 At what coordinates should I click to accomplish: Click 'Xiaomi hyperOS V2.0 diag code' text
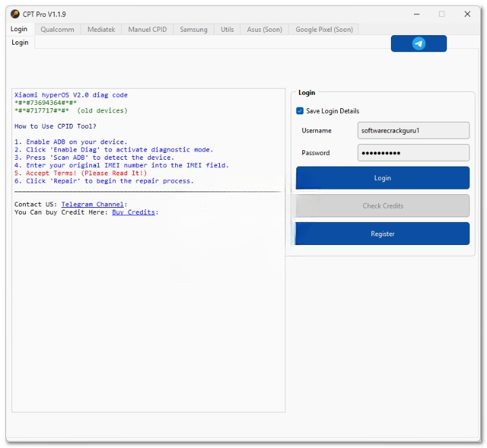71,95
